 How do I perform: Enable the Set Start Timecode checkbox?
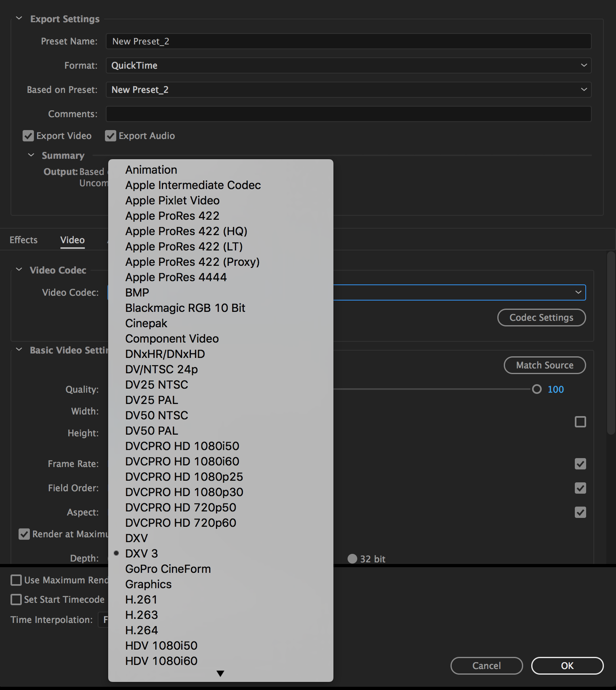pos(16,600)
